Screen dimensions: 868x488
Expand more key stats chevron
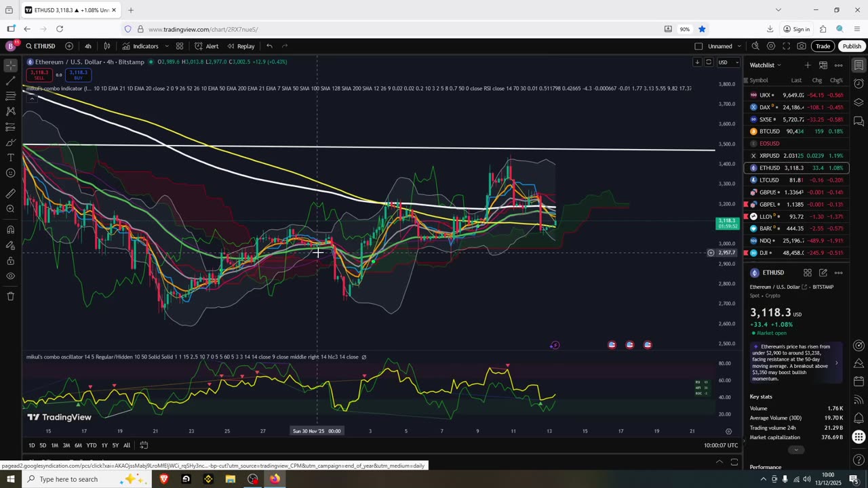[x=796, y=450]
